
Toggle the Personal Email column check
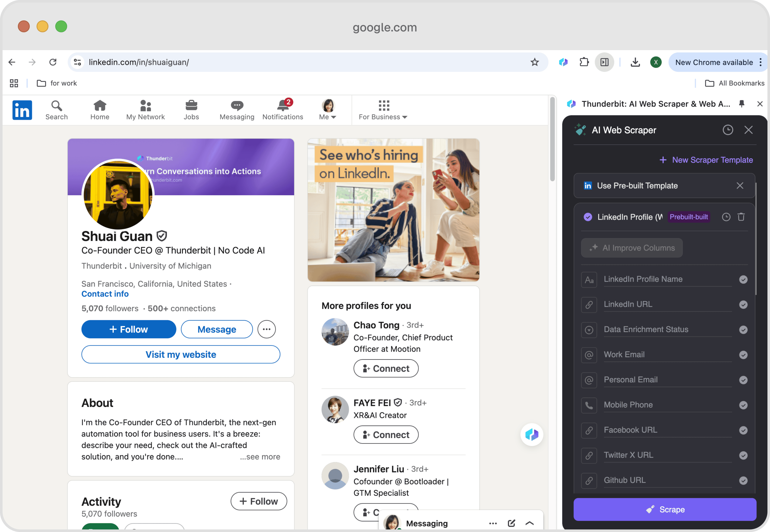[743, 380]
